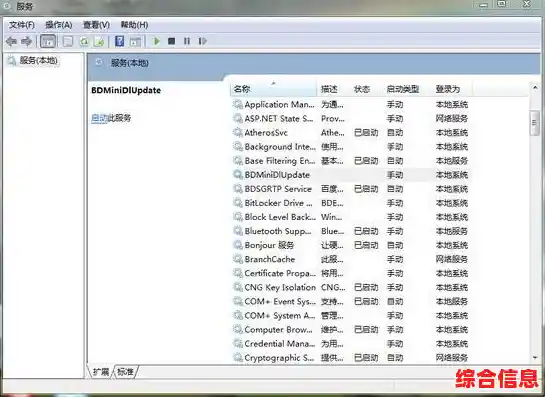Viewport: 545px width, 397px height.
Task: Pause the service with pause button
Action: (x=187, y=41)
